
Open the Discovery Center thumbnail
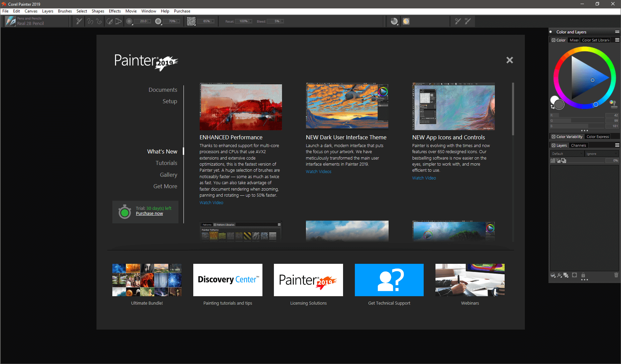[228, 280]
